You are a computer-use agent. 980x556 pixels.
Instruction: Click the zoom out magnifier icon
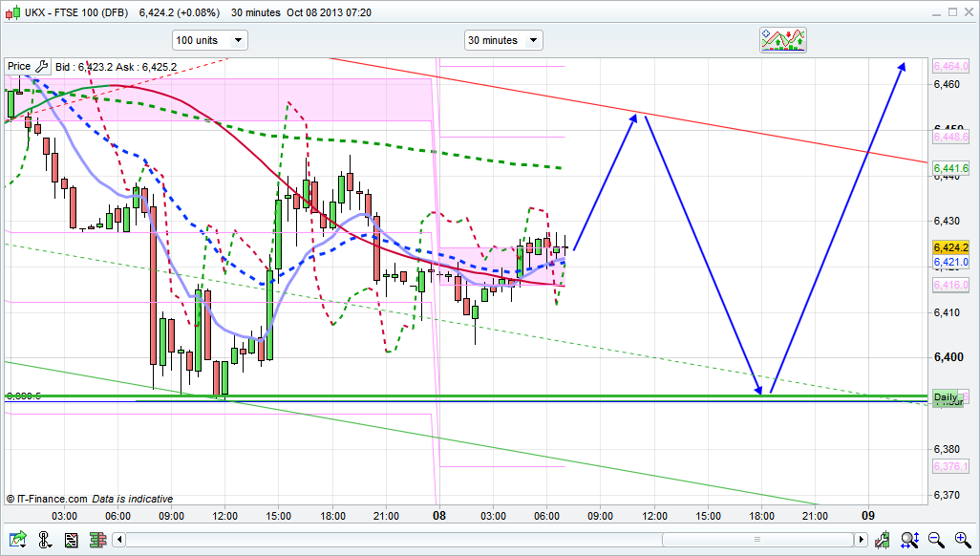point(937,540)
